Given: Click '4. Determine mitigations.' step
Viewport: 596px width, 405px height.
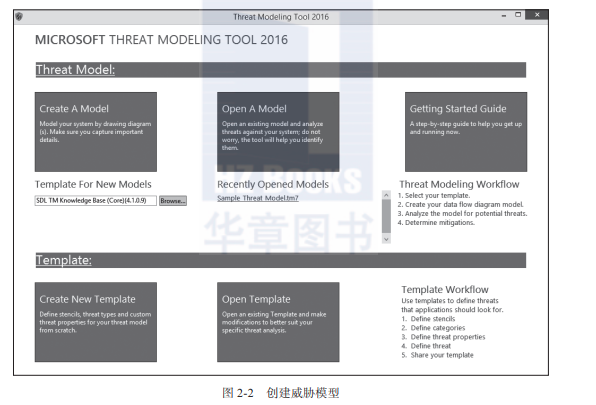Looking at the screenshot, I should pos(436,223).
